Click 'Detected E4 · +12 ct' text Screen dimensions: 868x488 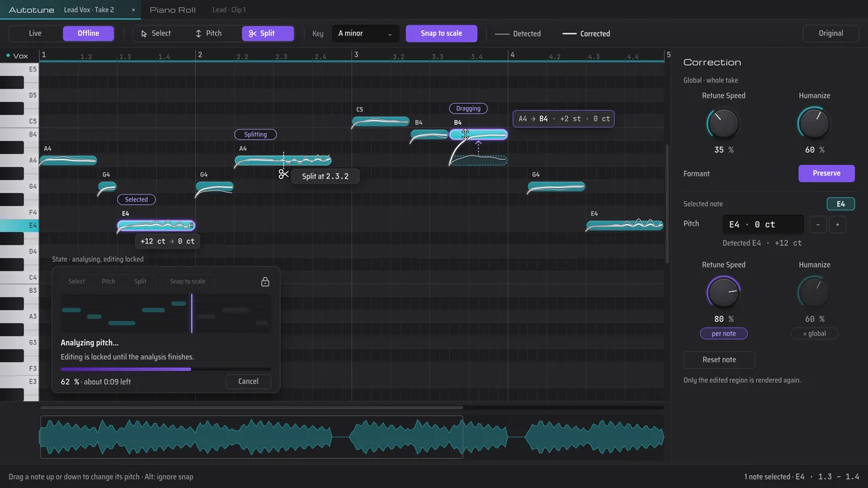click(762, 243)
